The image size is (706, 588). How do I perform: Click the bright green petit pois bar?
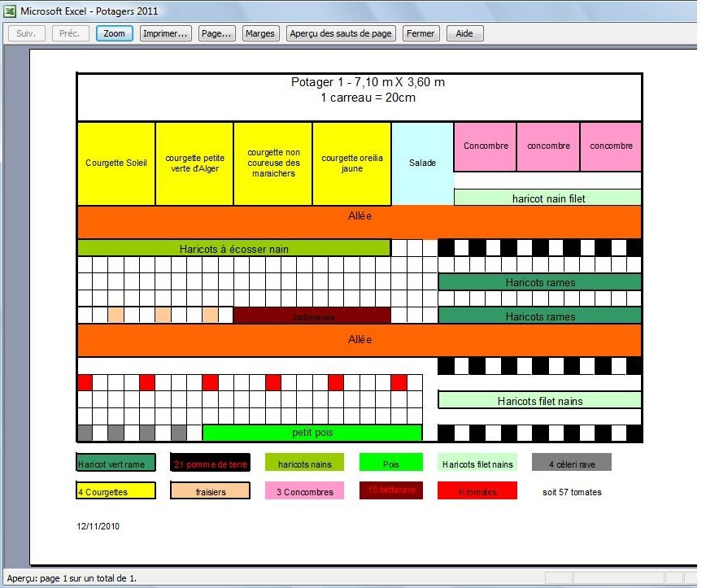coord(312,433)
